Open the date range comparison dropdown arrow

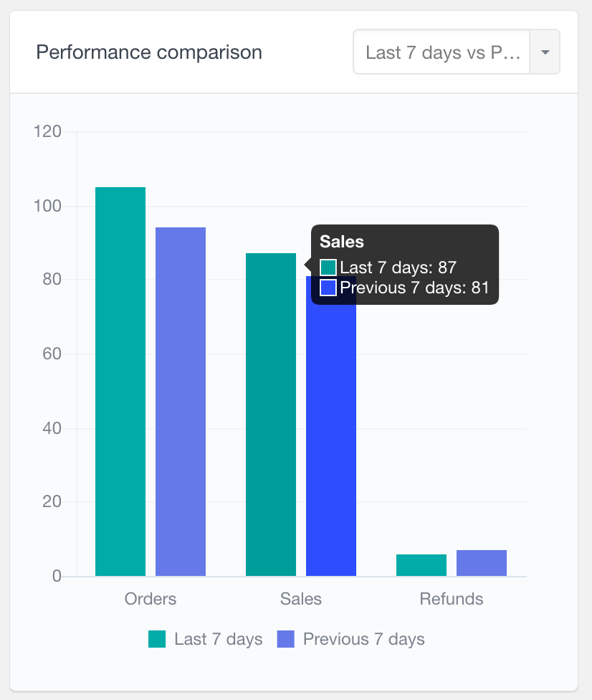coord(545,52)
